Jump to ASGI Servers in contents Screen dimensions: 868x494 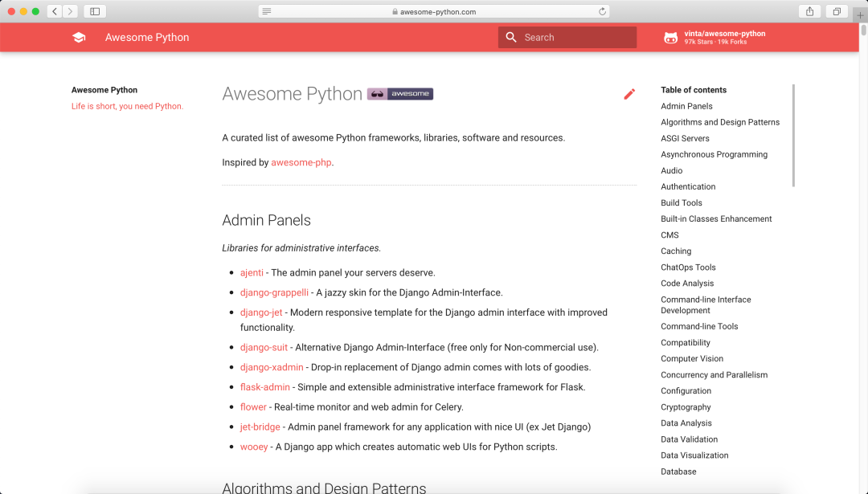click(685, 138)
